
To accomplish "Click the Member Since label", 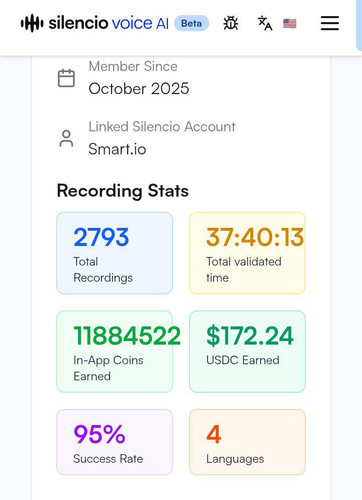I will pos(133,66).
